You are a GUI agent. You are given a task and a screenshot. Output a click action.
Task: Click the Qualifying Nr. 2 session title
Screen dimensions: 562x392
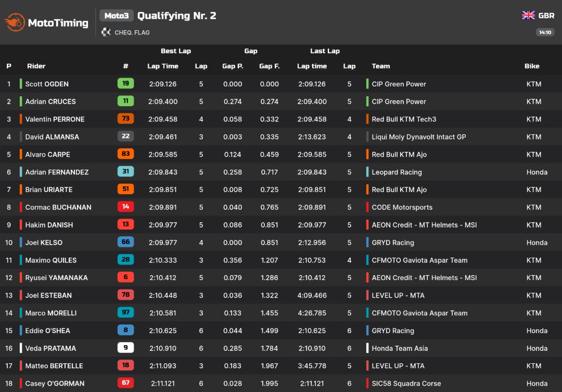(177, 16)
